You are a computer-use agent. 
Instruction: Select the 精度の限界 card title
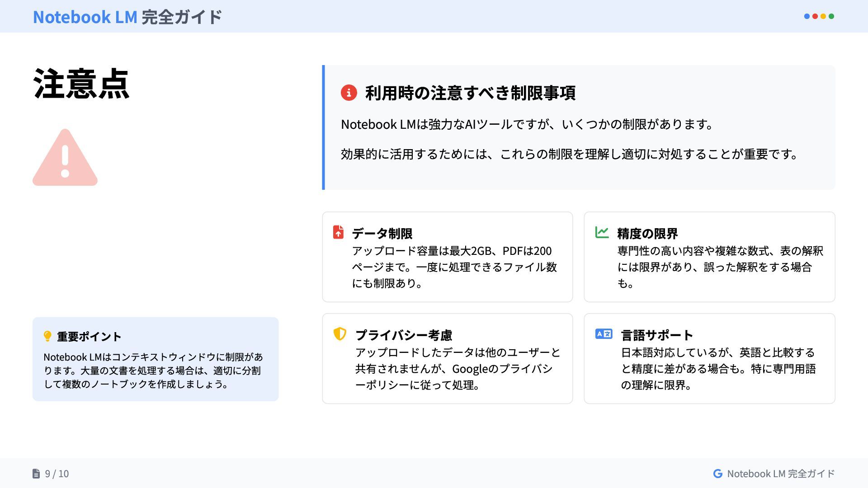[647, 234]
